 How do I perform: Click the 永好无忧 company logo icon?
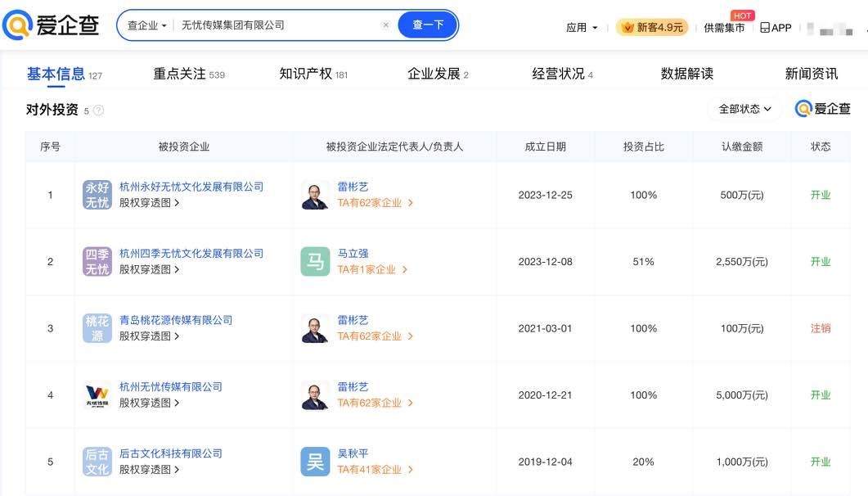click(97, 195)
